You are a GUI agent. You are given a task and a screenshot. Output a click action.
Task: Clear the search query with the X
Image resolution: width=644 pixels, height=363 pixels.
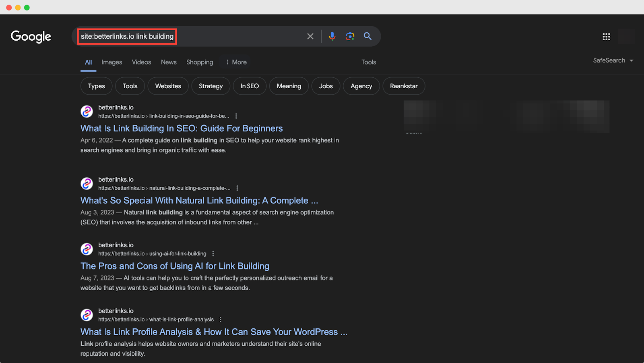[x=310, y=36]
